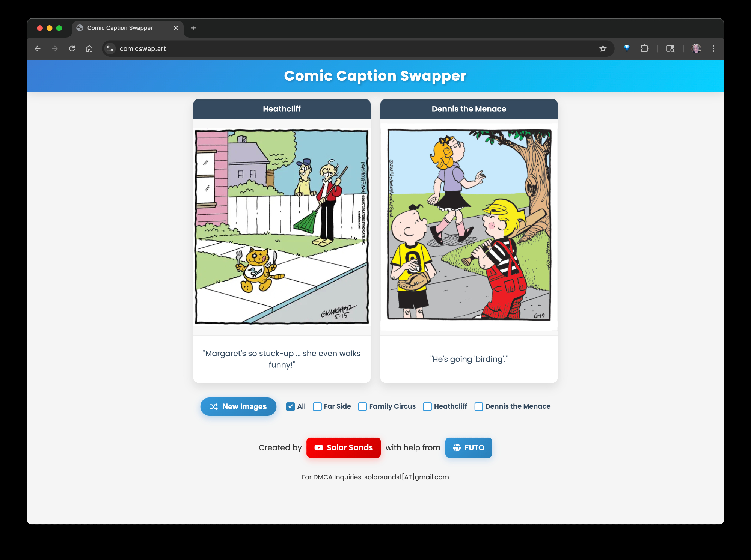Open the Extensions puzzle icon
This screenshot has width=751, height=560.
coord(644,48)
